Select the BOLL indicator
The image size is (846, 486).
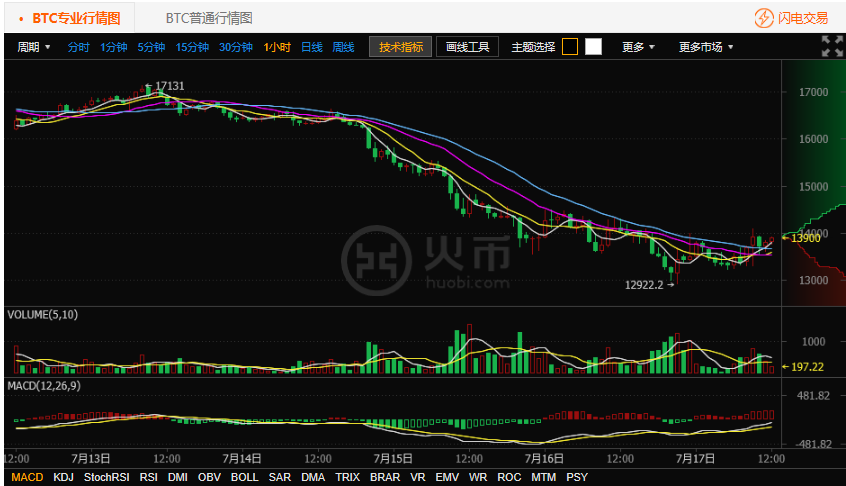coord(244,477)
